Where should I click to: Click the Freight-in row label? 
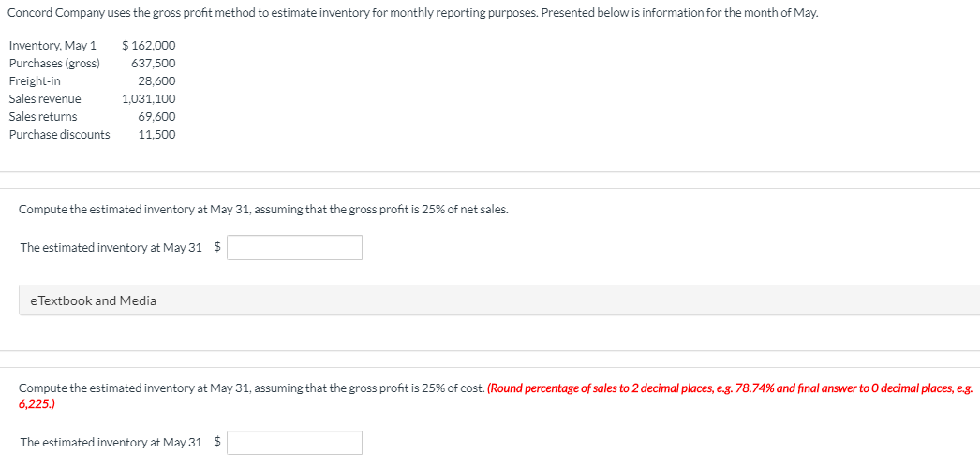[x=35, y=81]
